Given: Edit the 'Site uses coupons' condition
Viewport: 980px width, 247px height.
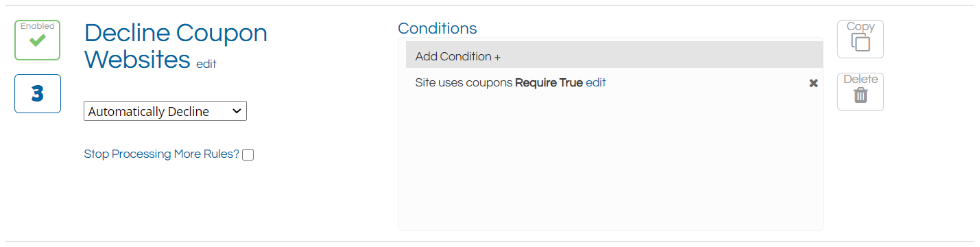Looking at the screenshot, I should 596,82.
